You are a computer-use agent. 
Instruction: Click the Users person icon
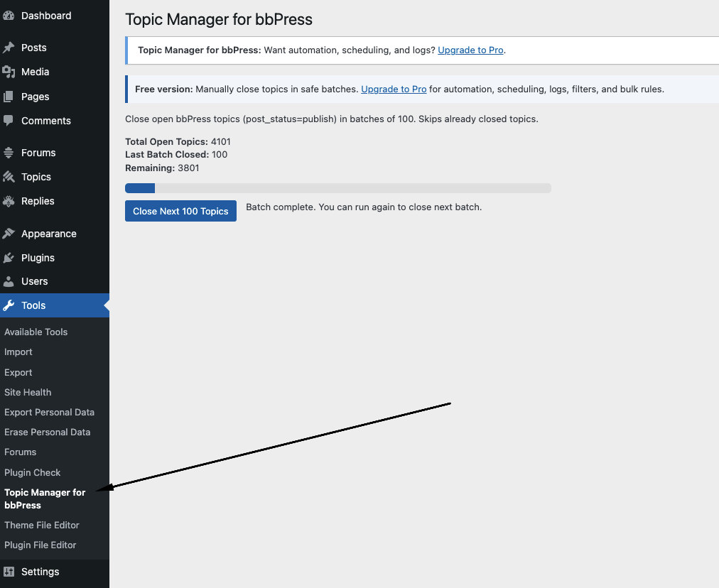[9, 281]
